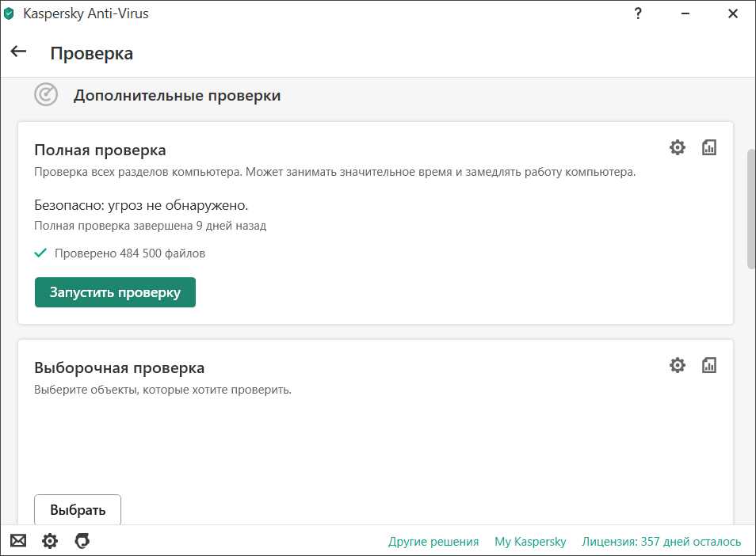Click the Лицензия: 357 дней осталось link

coord(662,542)
